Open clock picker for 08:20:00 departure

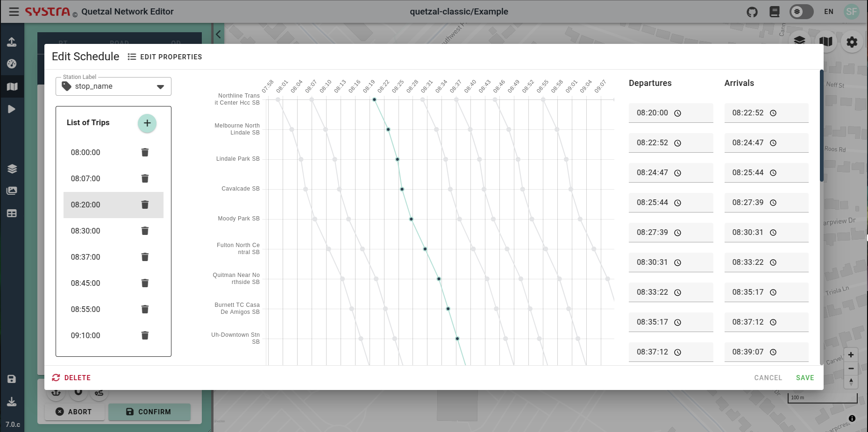678,113
